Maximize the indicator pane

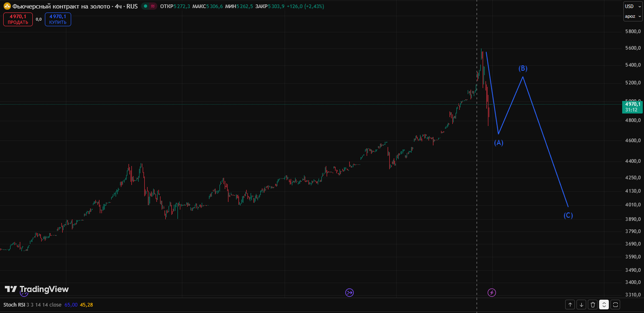(616, 304)
